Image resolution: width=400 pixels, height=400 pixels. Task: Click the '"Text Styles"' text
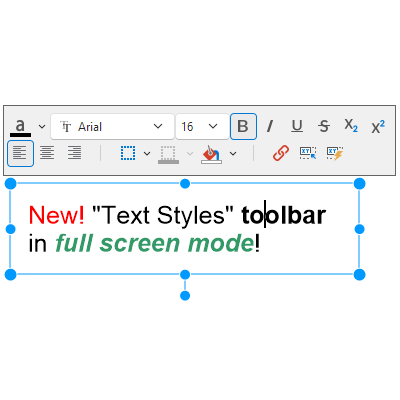coord(163,216)
